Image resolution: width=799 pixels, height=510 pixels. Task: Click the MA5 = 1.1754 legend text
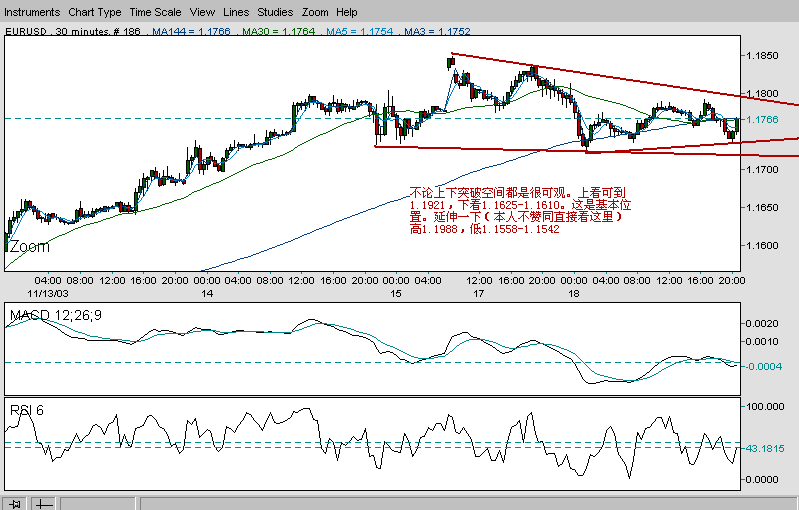pyautogui.click(x=359, y=31)
